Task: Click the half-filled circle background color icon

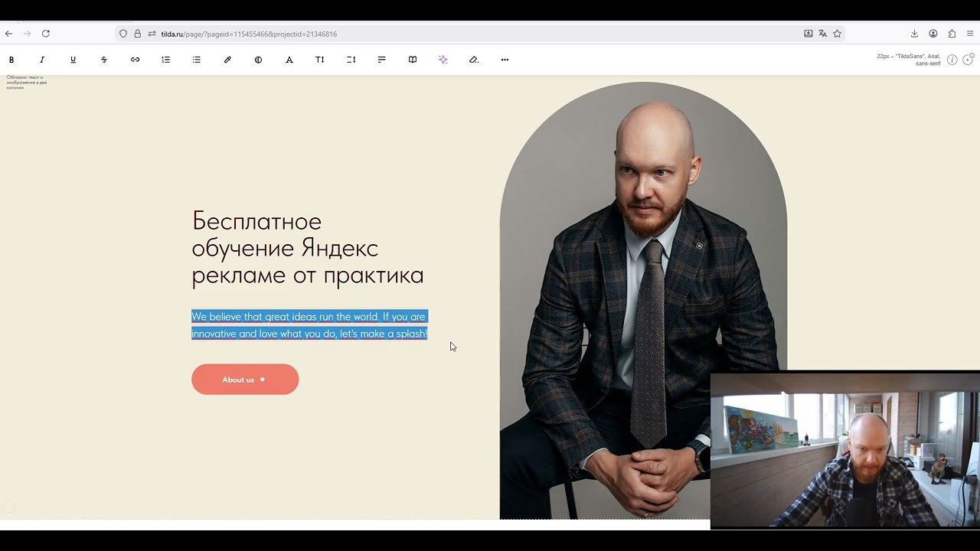Action: [258, 60]
